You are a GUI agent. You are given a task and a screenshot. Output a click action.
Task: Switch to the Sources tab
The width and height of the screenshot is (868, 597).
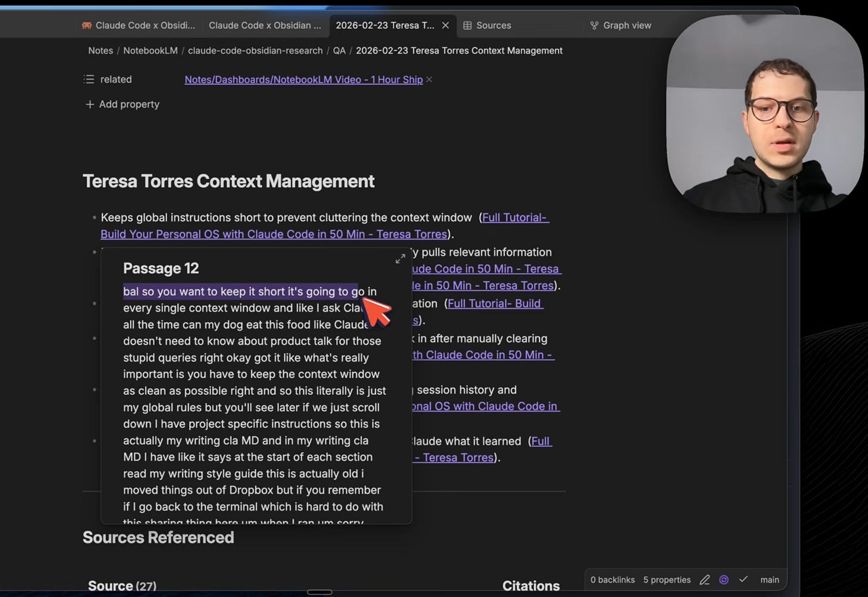[487, 26]
